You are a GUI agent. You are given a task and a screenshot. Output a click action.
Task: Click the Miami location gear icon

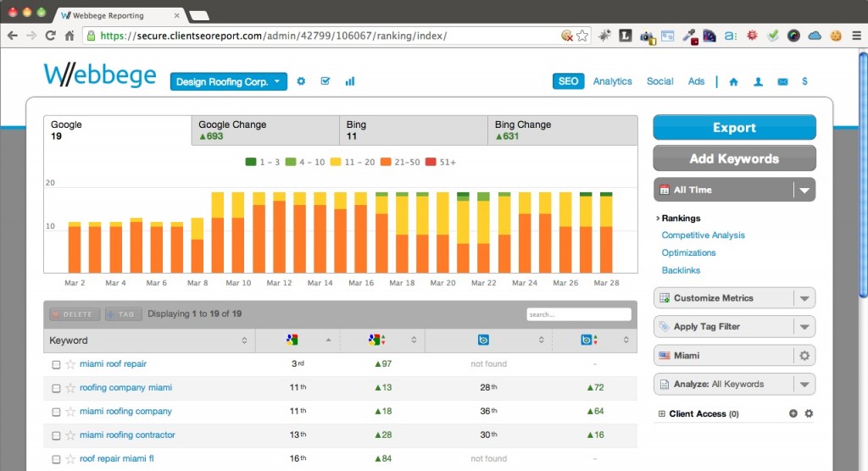click(x=804, y=355)
